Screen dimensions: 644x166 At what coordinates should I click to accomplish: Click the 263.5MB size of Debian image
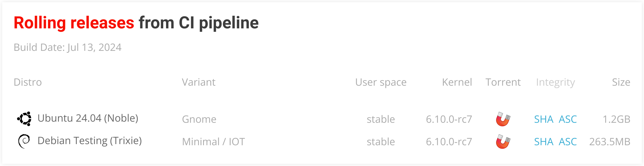(610, 142)
